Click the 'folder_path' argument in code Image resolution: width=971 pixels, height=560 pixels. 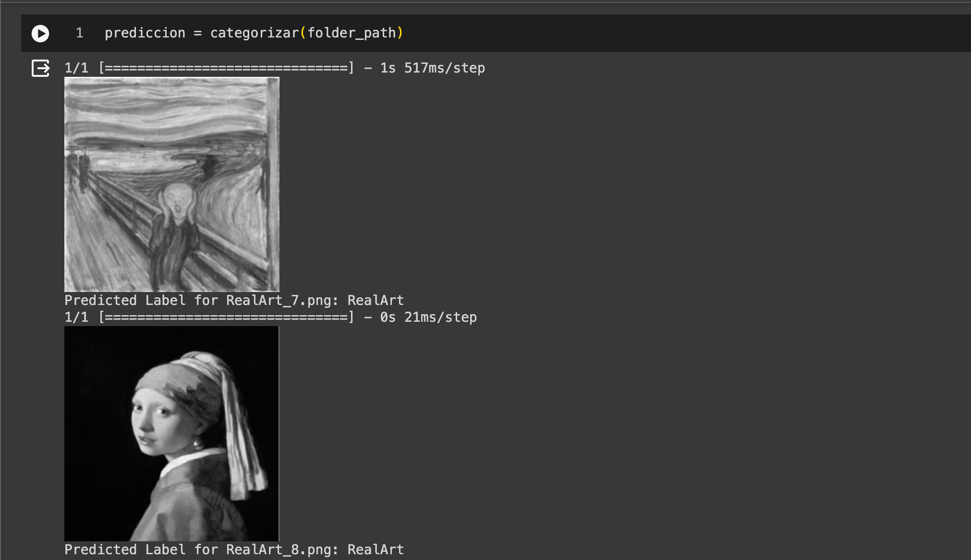(x=352, y=33)
